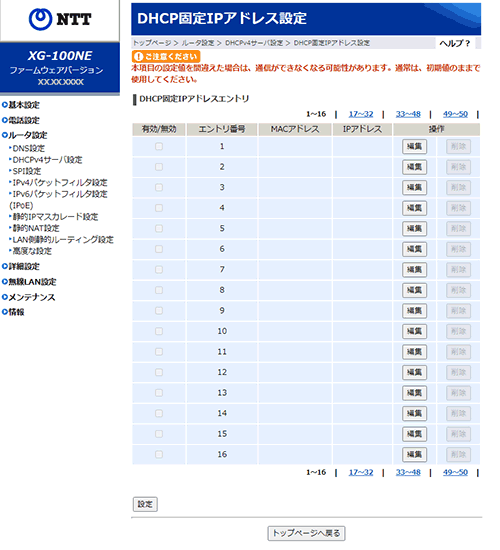Go to entries 17~32 top link

pos(361,114)
